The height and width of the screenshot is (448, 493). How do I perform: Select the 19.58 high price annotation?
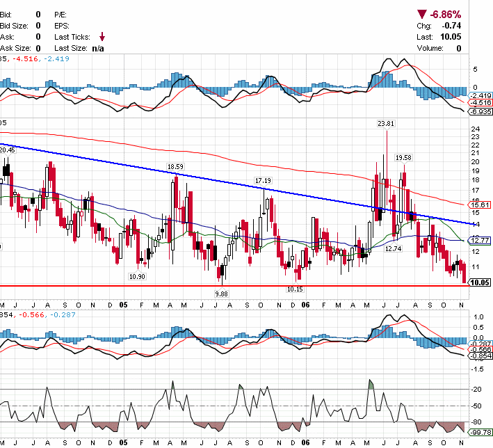click(403, 158)
